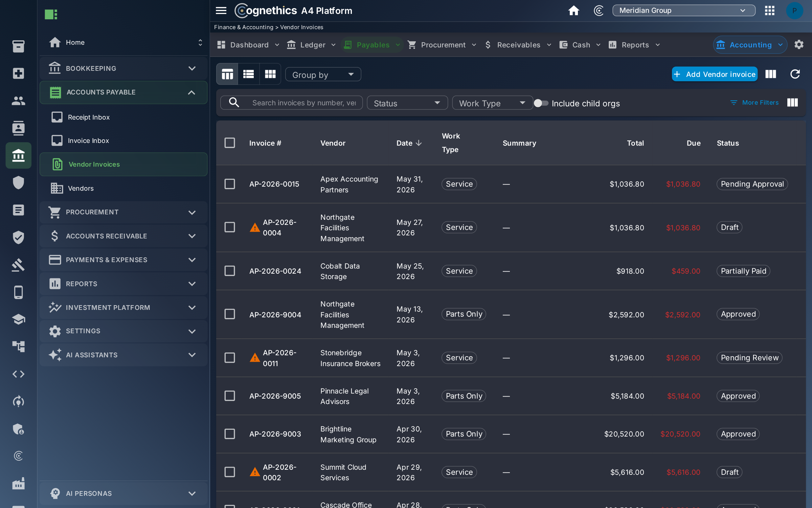Refresh the vendor invoices list
812x508 pixels.
point(795,74)
